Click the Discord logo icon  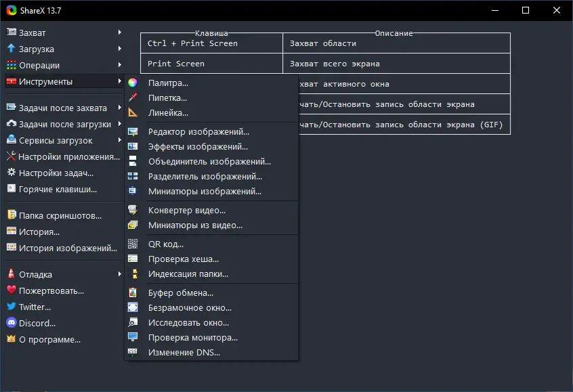click(x=11, y=324)
